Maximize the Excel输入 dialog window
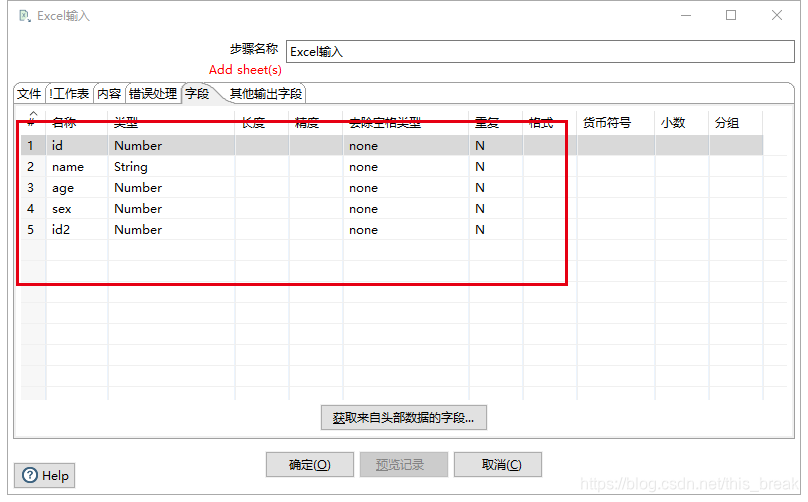 point(731,15)
